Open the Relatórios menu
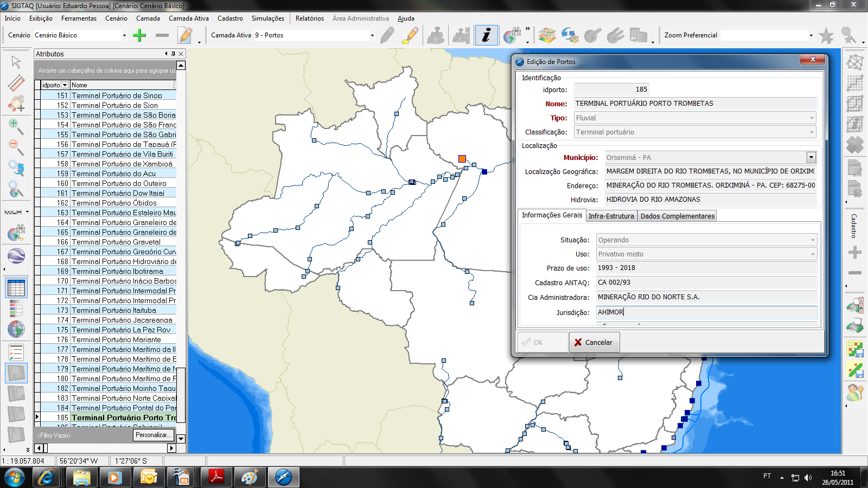This screenshot has height=488, width=868. (x=310, y=18)
